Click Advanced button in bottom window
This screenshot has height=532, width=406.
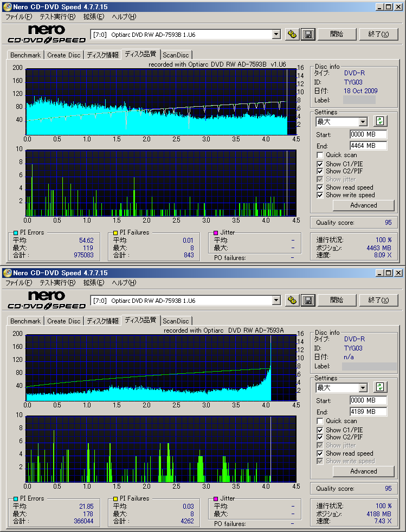(x=364, y=471)
